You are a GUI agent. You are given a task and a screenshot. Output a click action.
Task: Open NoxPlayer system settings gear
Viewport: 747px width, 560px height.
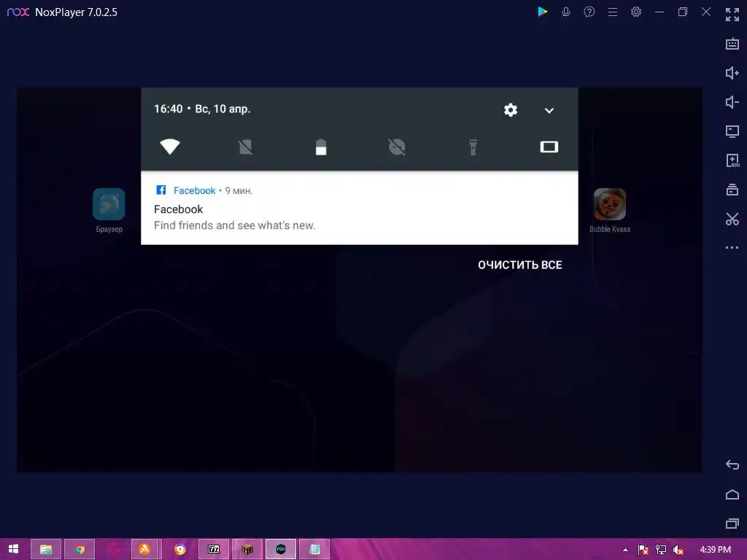[636, 12]
